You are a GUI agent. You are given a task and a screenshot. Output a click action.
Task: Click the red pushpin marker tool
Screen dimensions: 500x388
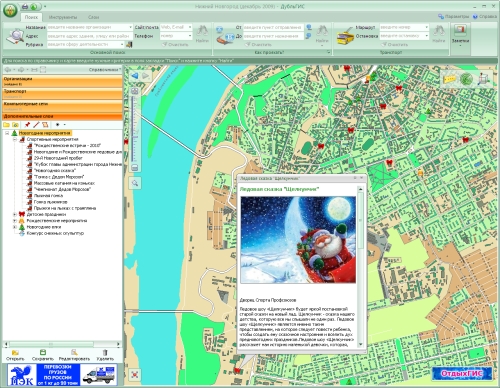[x=27, y=125]
